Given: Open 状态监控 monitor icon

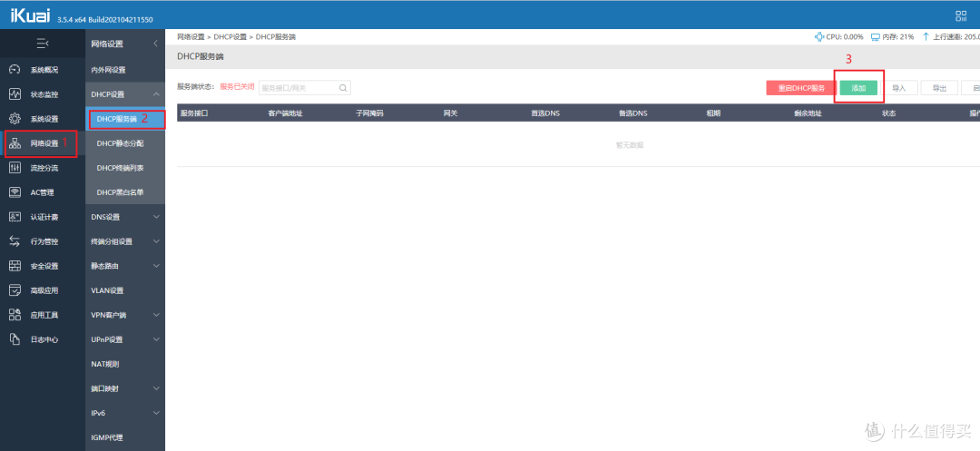Looking at the screenshot, I should (15, 93).
